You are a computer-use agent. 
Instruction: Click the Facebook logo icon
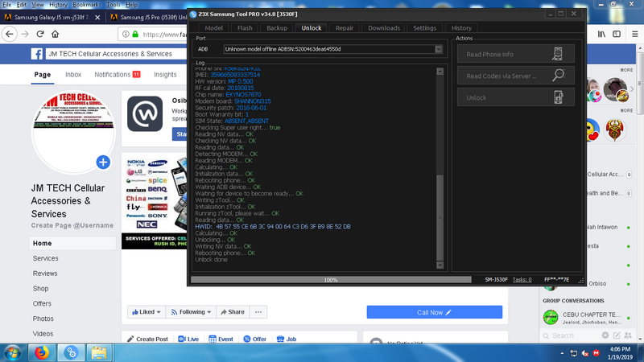pos(36,54)
